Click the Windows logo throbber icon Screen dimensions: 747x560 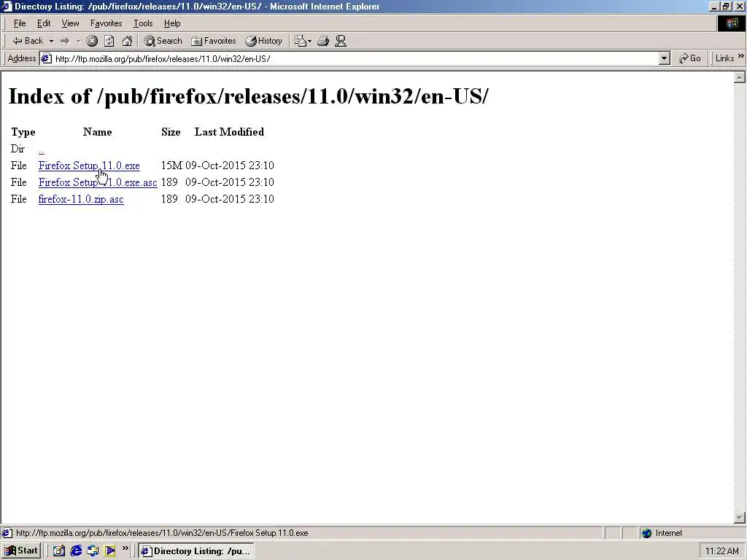[x=731, y=23]
